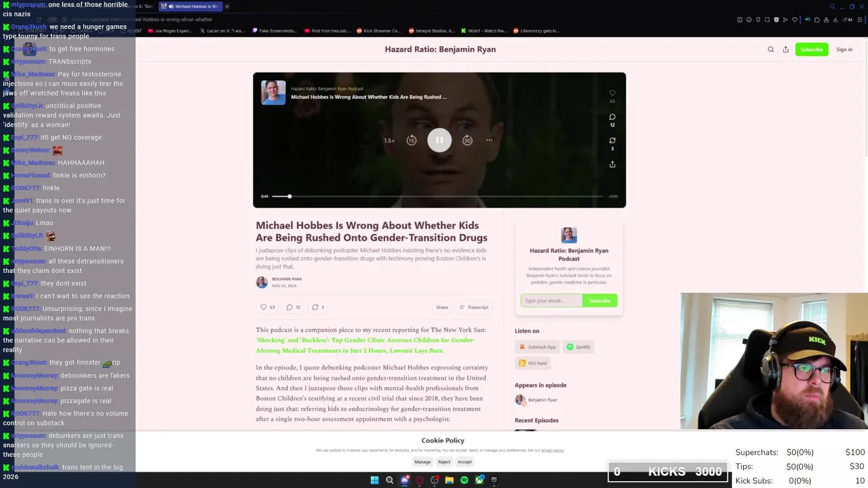The image size is (868, 488).
Task: Seek using the audio progress slider
Action: 437,197
